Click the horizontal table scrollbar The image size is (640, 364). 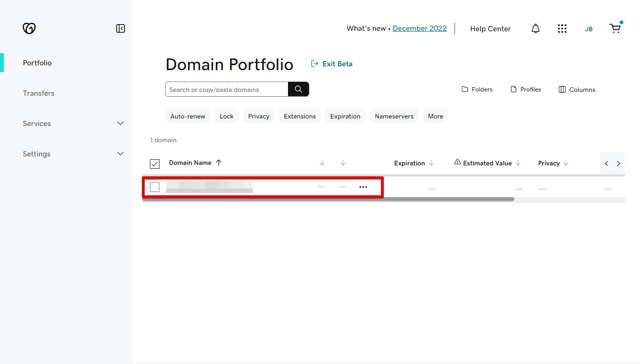328,199
